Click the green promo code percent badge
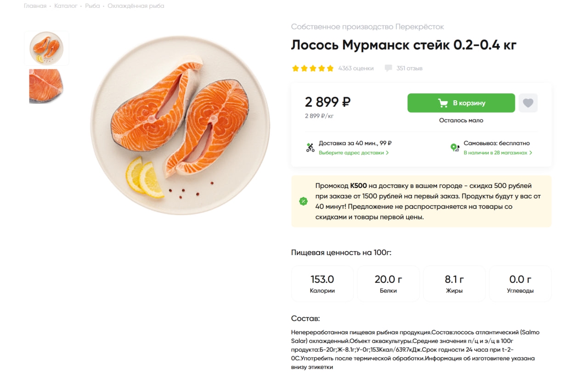This screenshot has width=588, height=382. click(x=303, y=201)
